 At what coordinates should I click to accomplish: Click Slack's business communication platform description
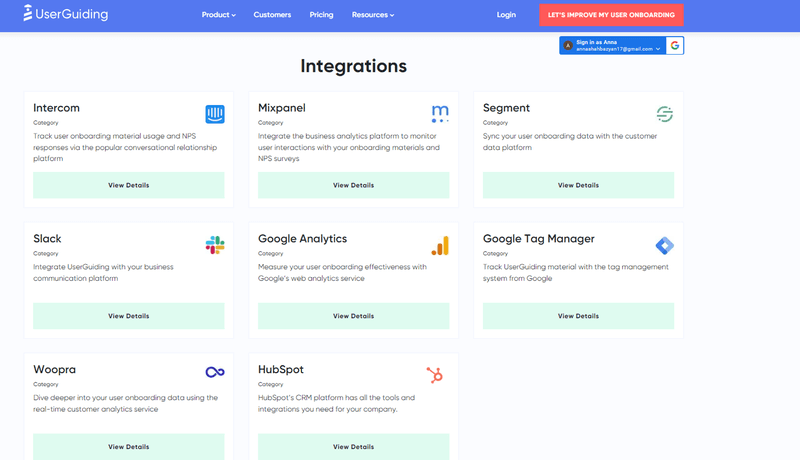tap(103, 273)
